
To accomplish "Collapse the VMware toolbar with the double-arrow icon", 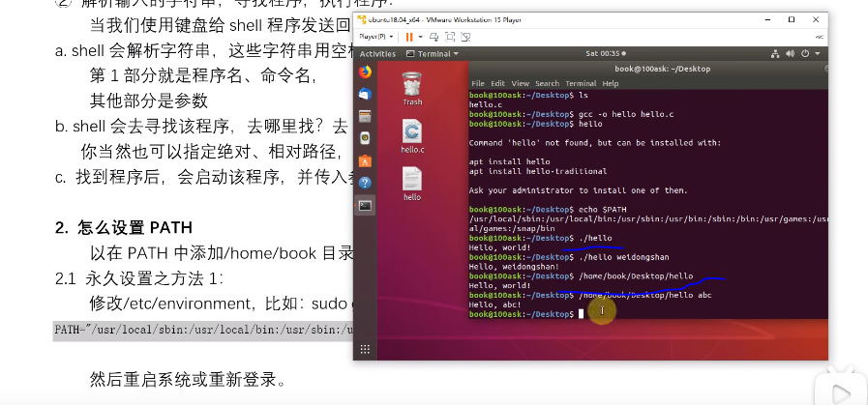I will (x=819, y=37).
